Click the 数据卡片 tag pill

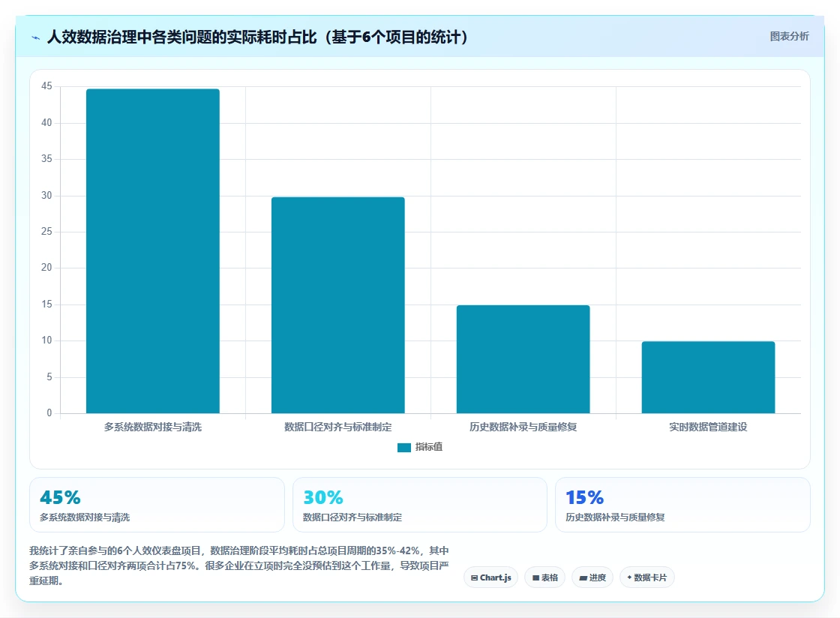[647, 577]
